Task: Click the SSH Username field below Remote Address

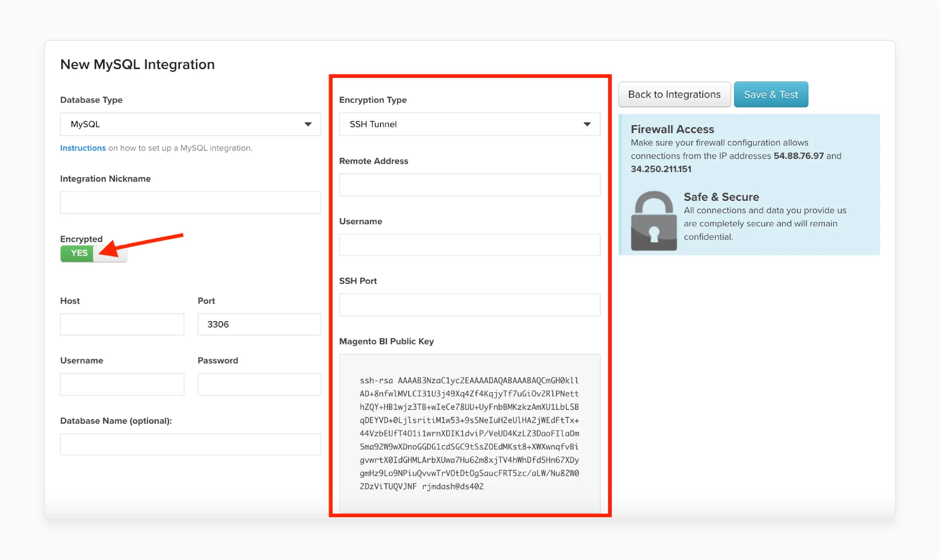Action: coord(469,245)
